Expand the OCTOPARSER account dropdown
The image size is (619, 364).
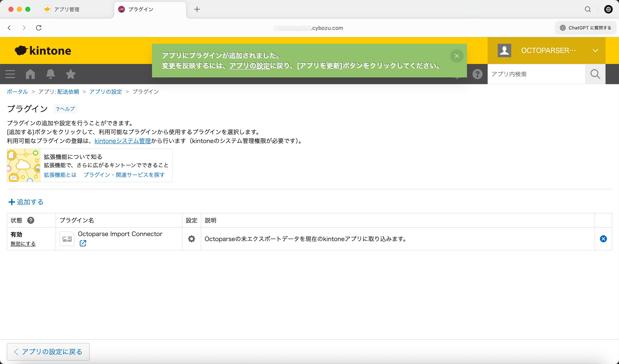click(x=595, y=50)
